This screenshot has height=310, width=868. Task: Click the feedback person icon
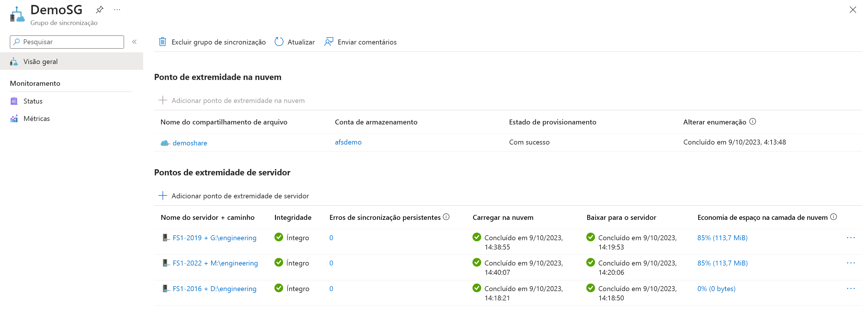pyautogui.click(x=329, y=42)
